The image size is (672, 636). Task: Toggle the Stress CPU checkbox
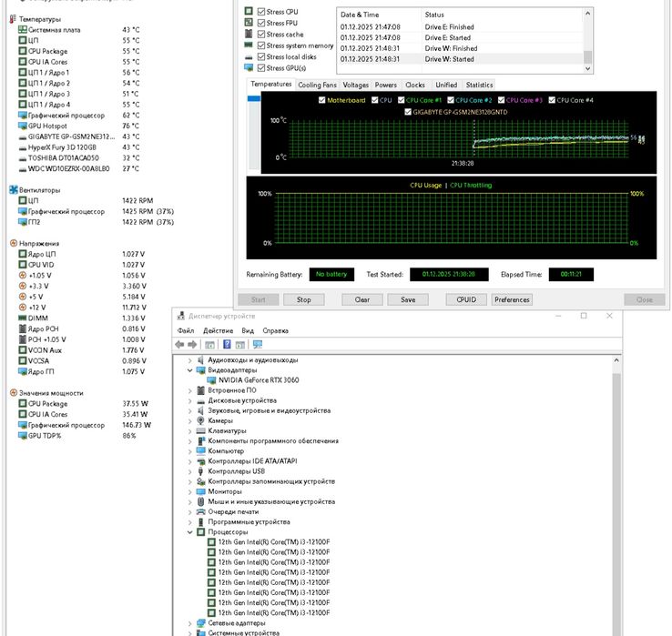261,12
